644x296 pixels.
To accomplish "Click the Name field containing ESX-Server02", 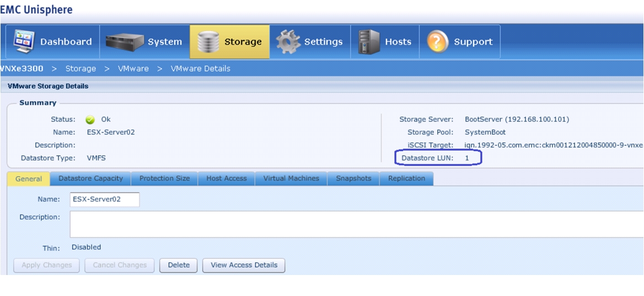I will tap(105, 199).
